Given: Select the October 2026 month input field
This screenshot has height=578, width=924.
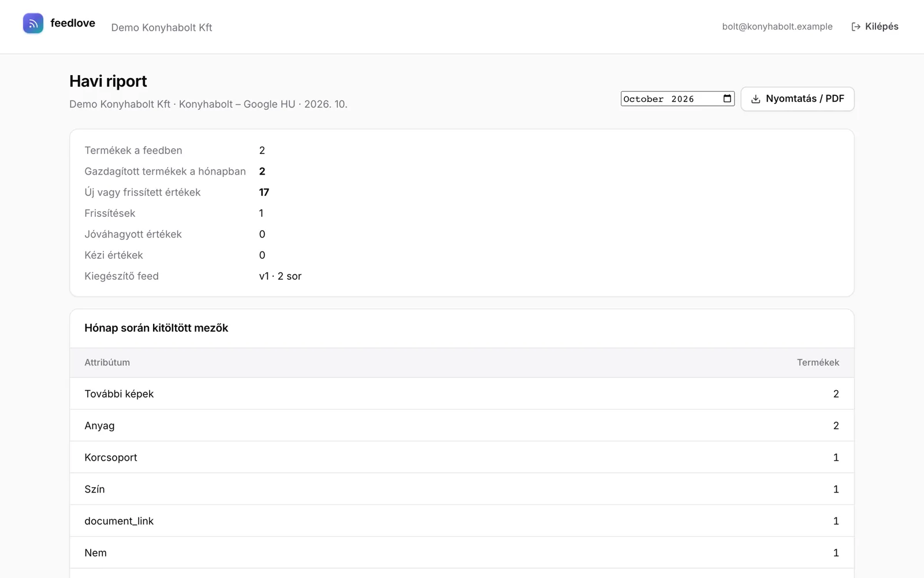Looking at the screenshot, I should pyautogui.click(x=677, y=99).
